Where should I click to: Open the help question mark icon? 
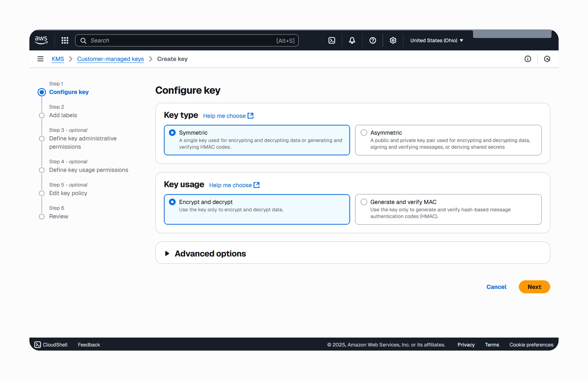[x=373, y=40]
